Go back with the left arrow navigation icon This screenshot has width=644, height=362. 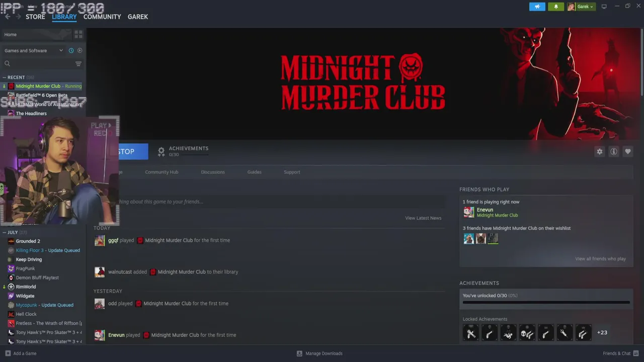click(x=8, y=17)
